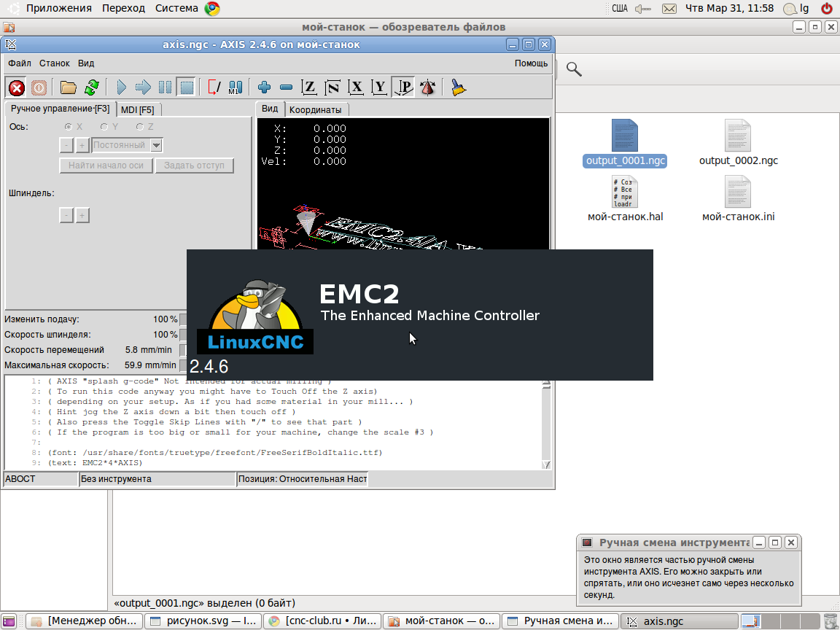
Task: Open the Файл menu in AXIS
Action: point(19,63)
